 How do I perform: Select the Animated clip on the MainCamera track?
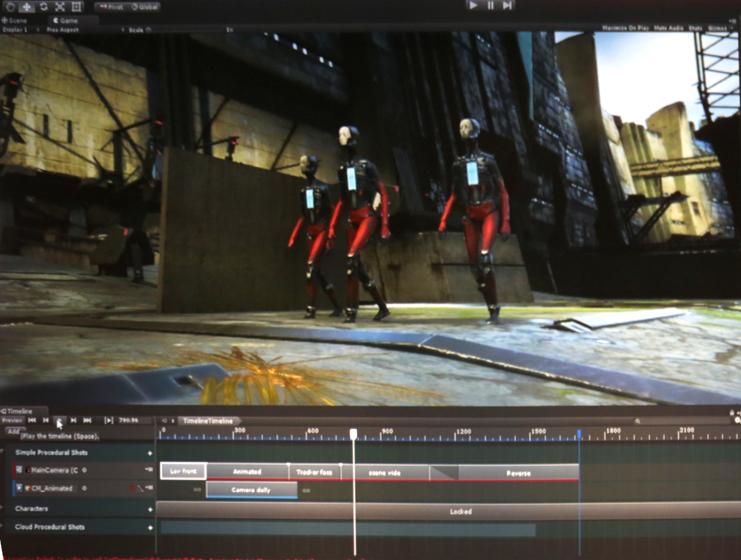pyautogui.click(x=247, y=472)
